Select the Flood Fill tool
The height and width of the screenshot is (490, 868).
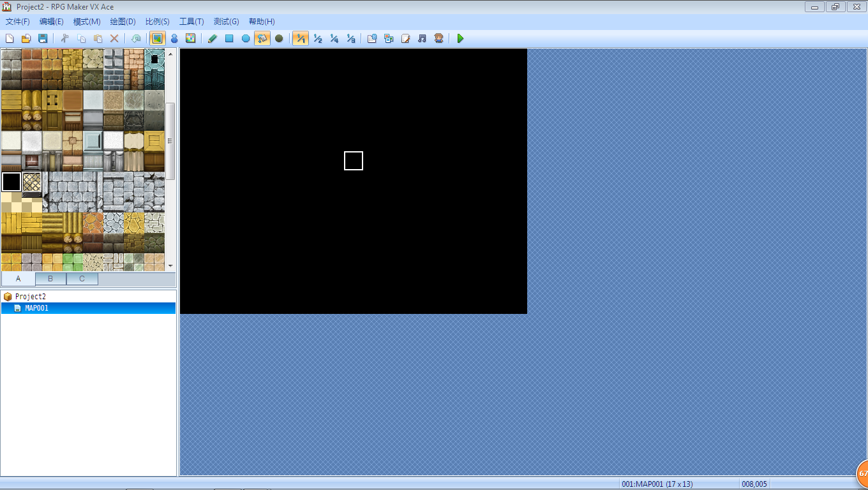pyautogui.click(x=262, y=38)
